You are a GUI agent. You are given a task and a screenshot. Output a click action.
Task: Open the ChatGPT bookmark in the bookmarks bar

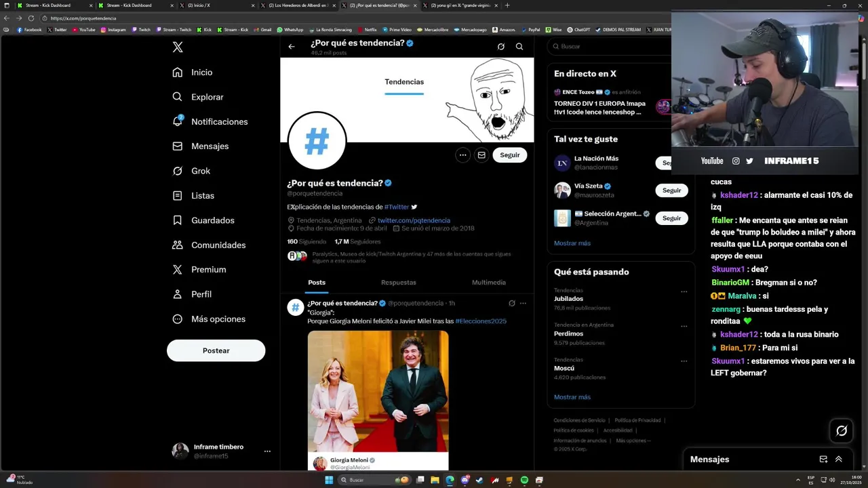(579, 30)
